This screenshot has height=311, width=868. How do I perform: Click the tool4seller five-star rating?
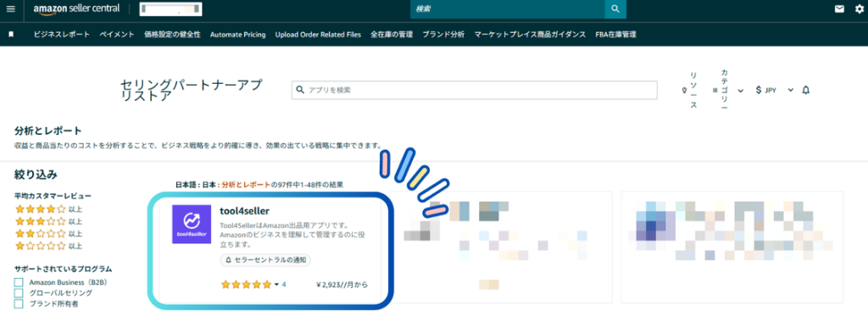(247, 285)
